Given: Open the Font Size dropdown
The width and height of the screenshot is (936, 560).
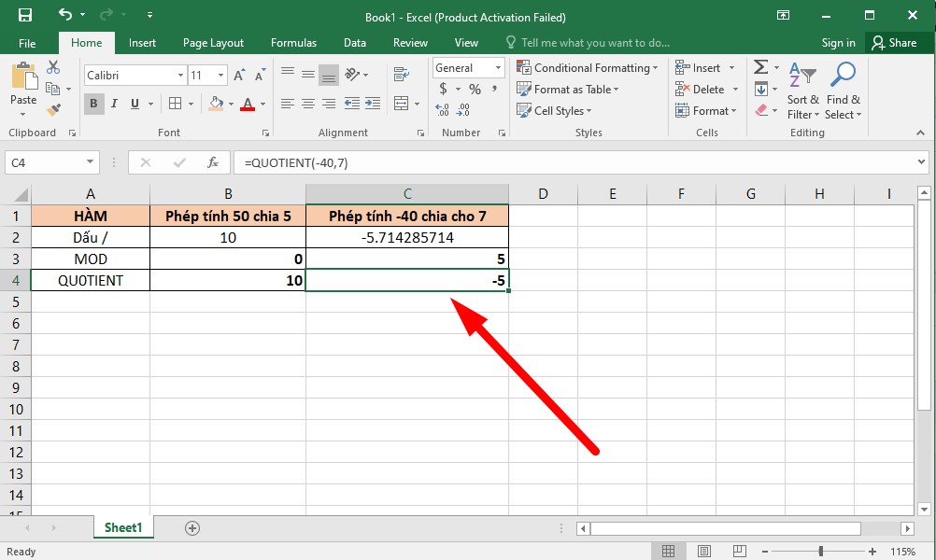Looking at the screenshot, I should [x=219, y=75].
